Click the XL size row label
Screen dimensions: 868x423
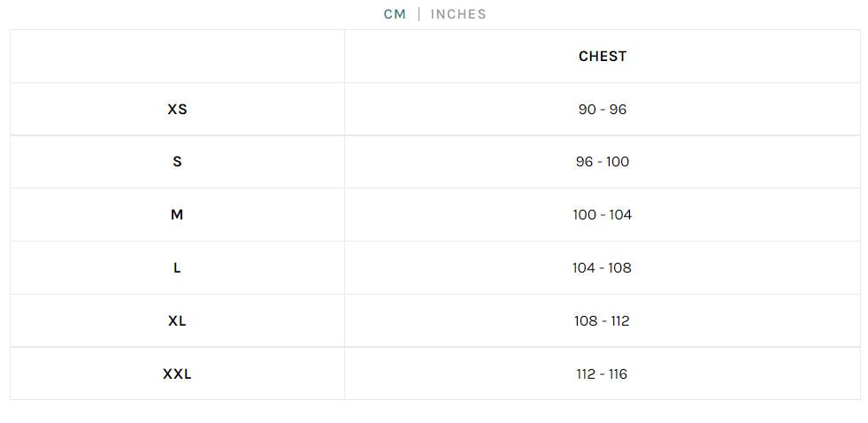[x=177, y=321]
